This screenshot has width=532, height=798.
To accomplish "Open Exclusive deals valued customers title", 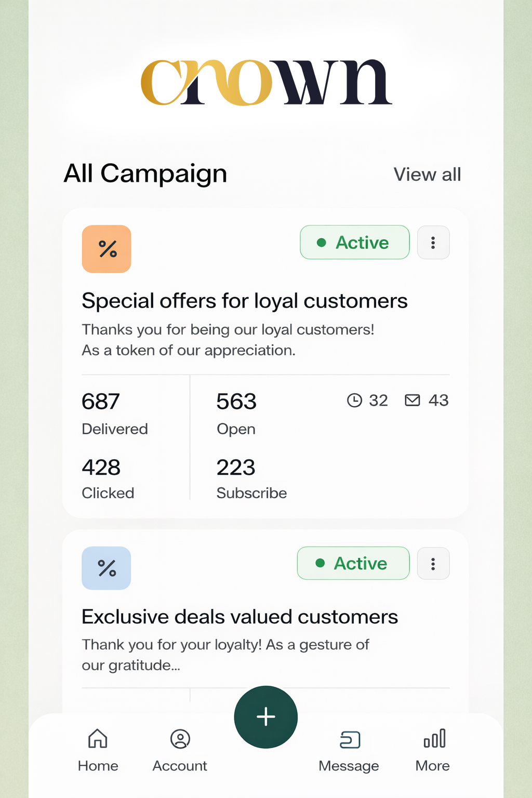I will (x=240, y=617).
